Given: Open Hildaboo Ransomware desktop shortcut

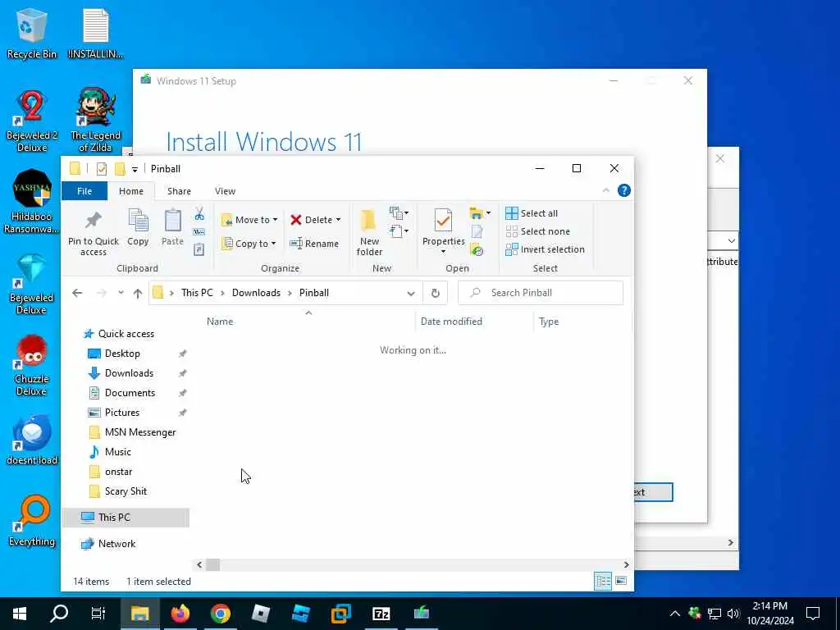Looking at the screenshot, I should tap(32, 202).
